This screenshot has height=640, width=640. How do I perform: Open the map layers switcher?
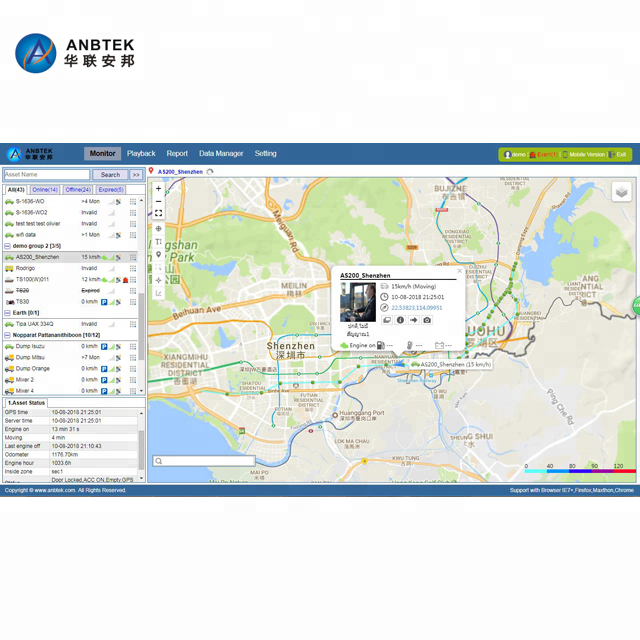(x=621, y=191)
